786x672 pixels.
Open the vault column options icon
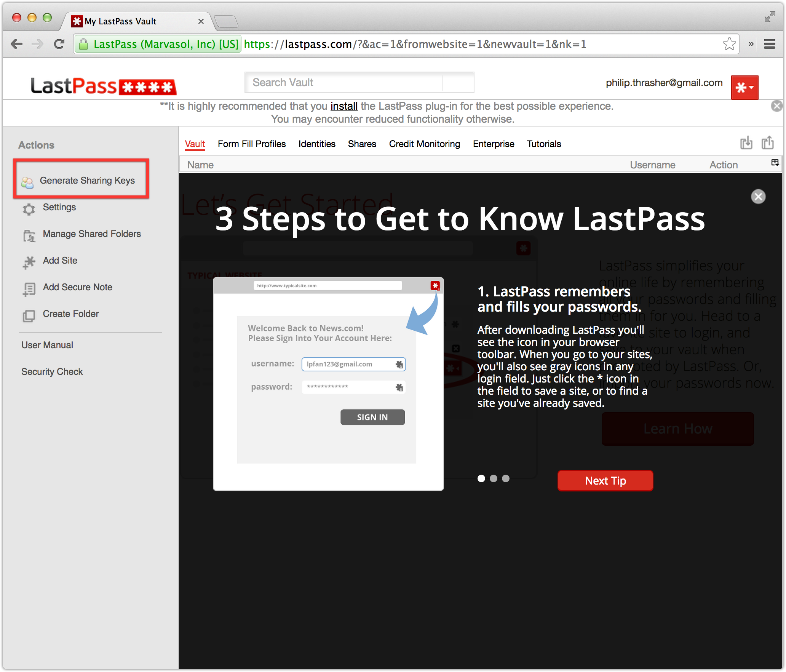pos(775,163)
